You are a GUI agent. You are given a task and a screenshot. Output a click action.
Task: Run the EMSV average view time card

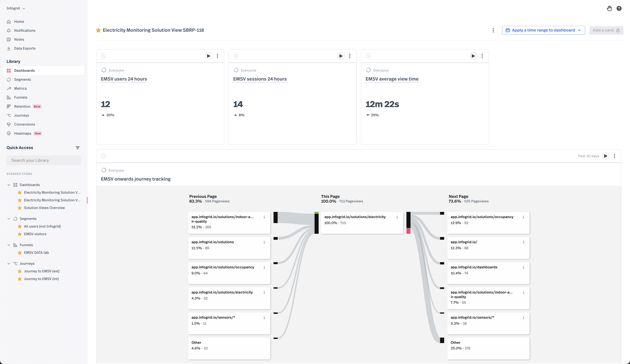[473, 56]
